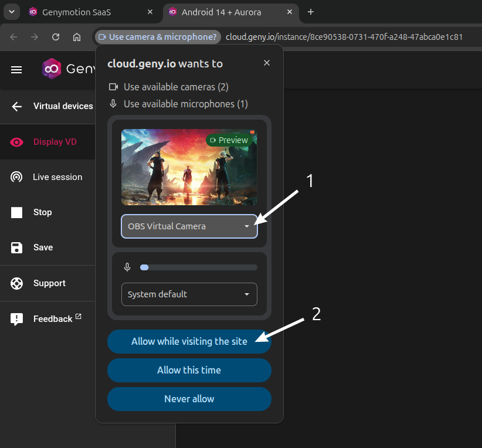This screenshot has height=448, width=482.
Task: Go to browser home page
Action: (x=77, y=37)
